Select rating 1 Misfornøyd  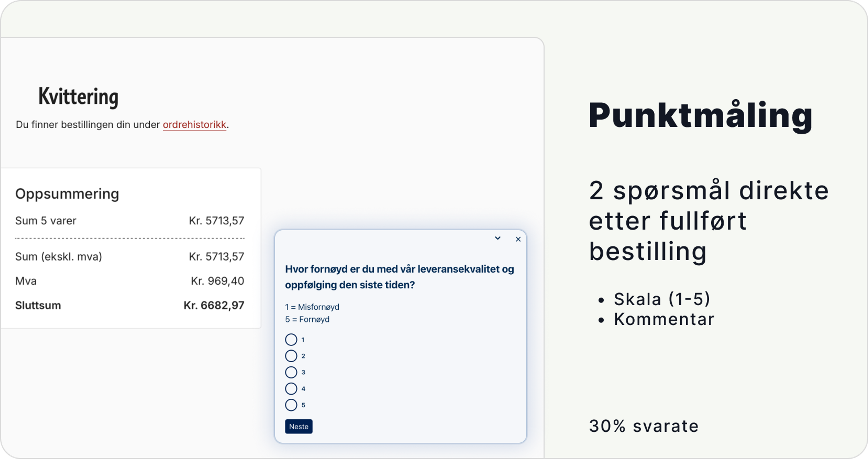click(x=291, y=339)
